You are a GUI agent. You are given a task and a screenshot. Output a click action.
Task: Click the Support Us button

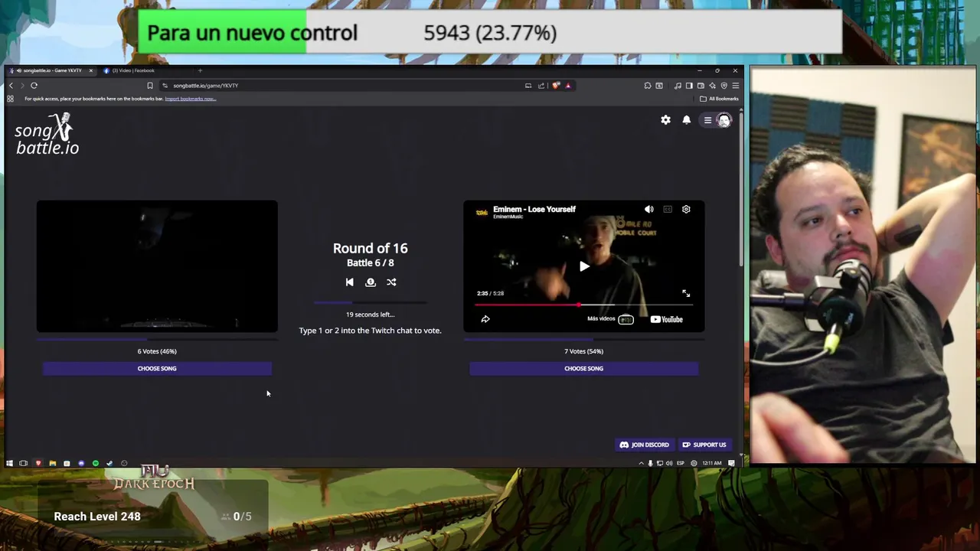click(x=704, y=445)
